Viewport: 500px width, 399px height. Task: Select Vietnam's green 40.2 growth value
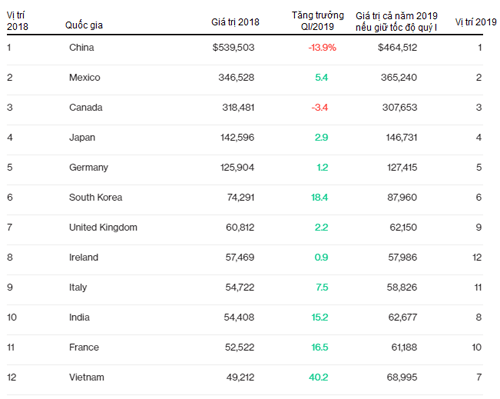(318, 377)
